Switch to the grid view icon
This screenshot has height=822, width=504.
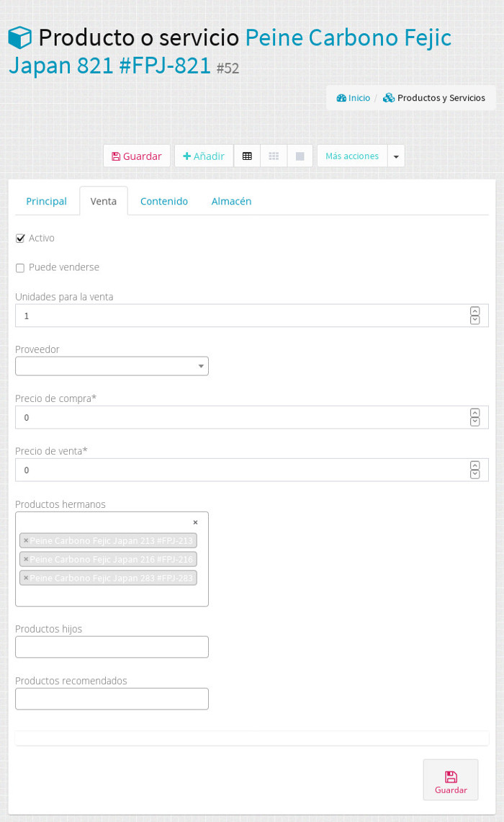pyautogui.click(x=274, y=156)
